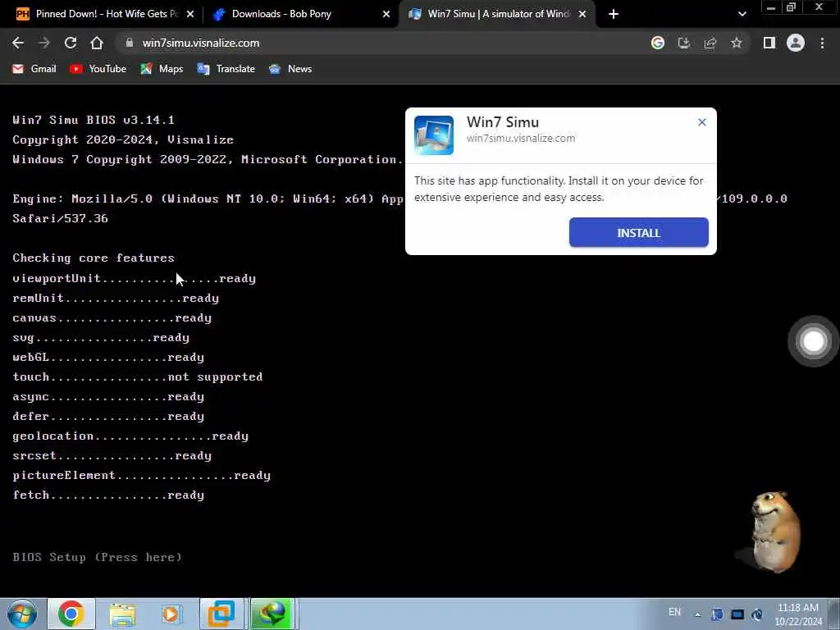Screen dimensions: 840x630
Task: View site info via padlock icon
Action: coord(129,43)
